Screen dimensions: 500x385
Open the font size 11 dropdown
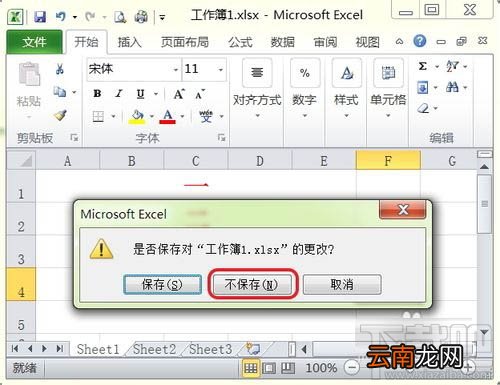click(x=220, y=70)
